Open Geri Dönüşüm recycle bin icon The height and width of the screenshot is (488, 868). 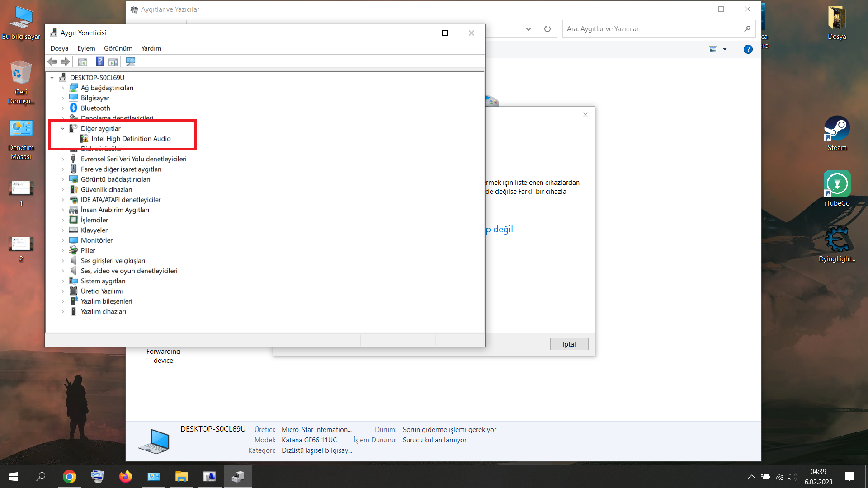(21, 82)
